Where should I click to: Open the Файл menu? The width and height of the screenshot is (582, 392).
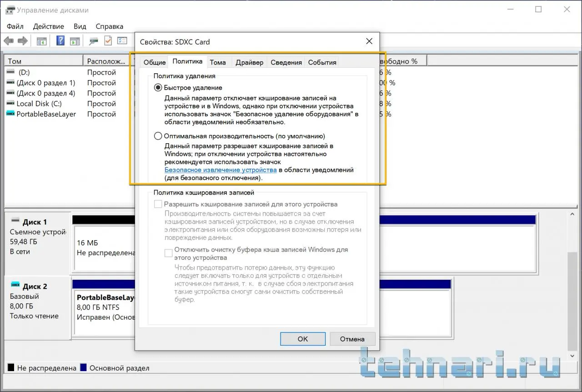pos(15,26)
